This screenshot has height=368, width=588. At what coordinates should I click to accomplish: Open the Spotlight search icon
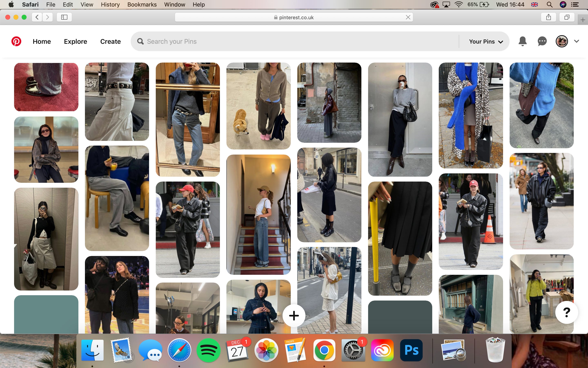point(550,4)
